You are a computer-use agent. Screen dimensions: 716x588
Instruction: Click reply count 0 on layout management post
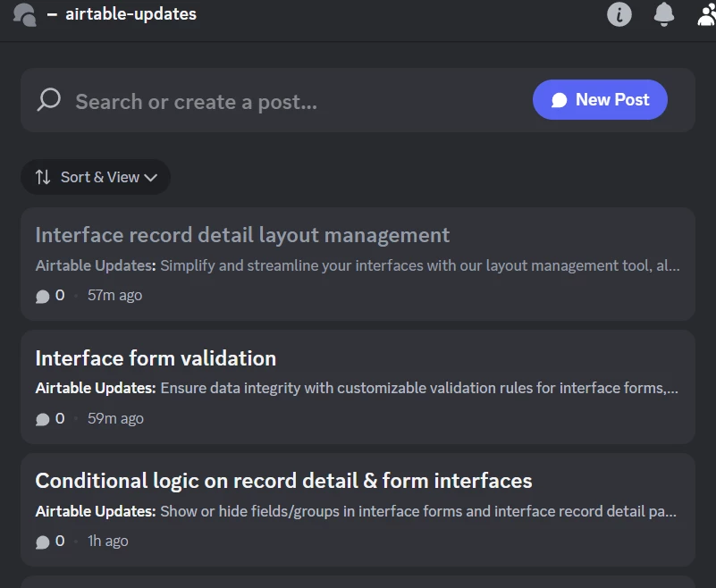point(60,296)
